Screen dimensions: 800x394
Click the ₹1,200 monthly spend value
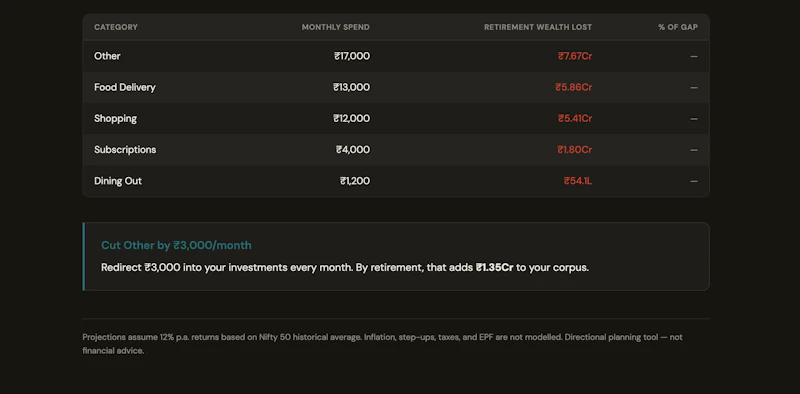355,181
